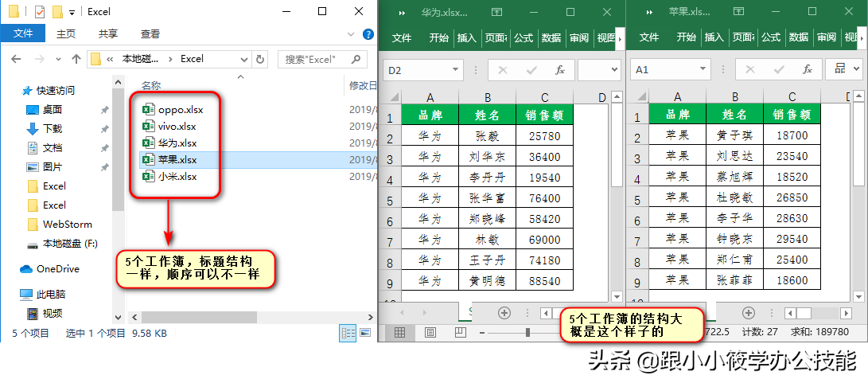868x383 pixels.
Task: Add a new sheet in 苹果 workbook
Action: tap(748, 312)
